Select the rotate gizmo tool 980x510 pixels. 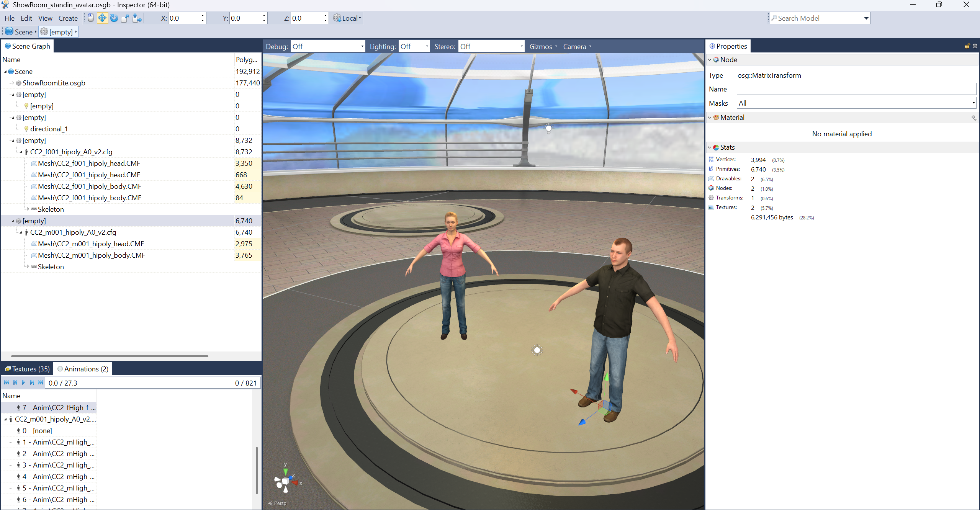coord(114,18)
